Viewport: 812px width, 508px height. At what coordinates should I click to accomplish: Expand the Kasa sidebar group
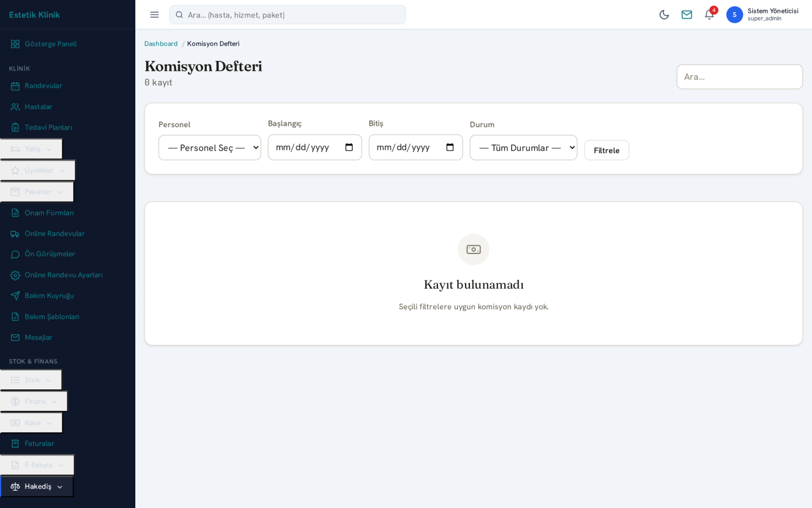(x=31, y=423)
